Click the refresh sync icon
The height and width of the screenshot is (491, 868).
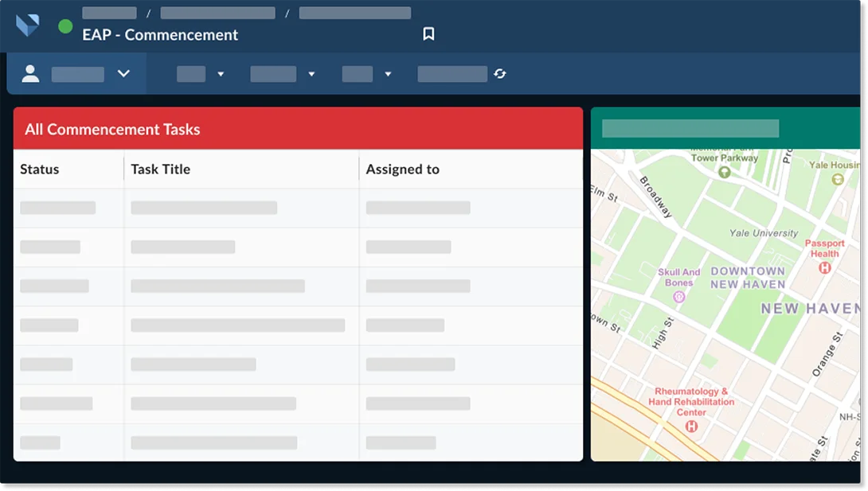tap(500, 73)
